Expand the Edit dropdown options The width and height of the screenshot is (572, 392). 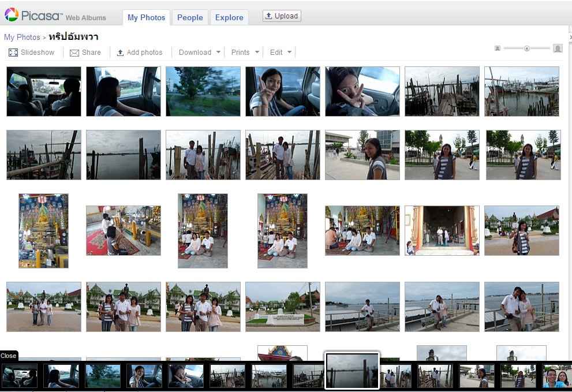[280, 52]
